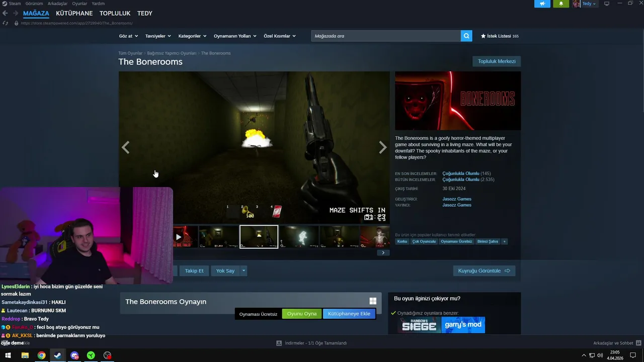The height and width of the screenshot is (362, 644).
Task: Click the Topluluk Merkezi button
Action: [x=497, y=61]
